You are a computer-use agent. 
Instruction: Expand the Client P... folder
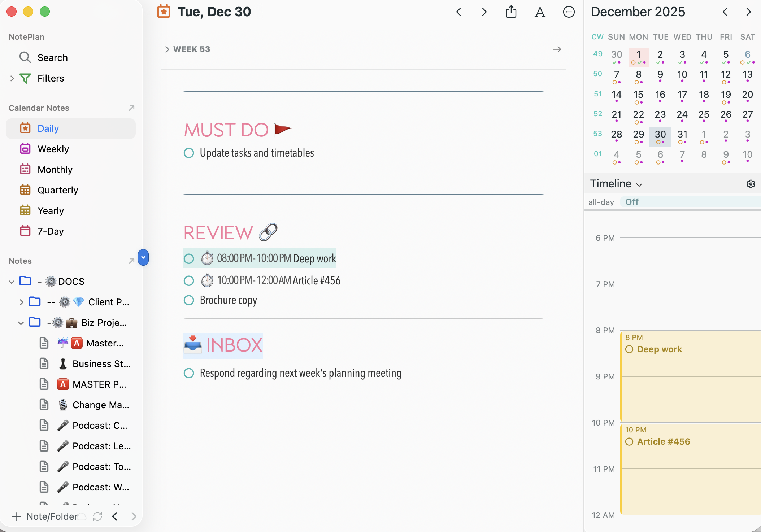[21, 302]
